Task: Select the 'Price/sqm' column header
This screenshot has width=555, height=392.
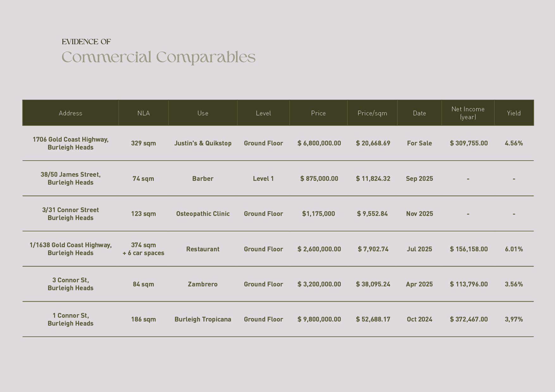Action: 372,113
